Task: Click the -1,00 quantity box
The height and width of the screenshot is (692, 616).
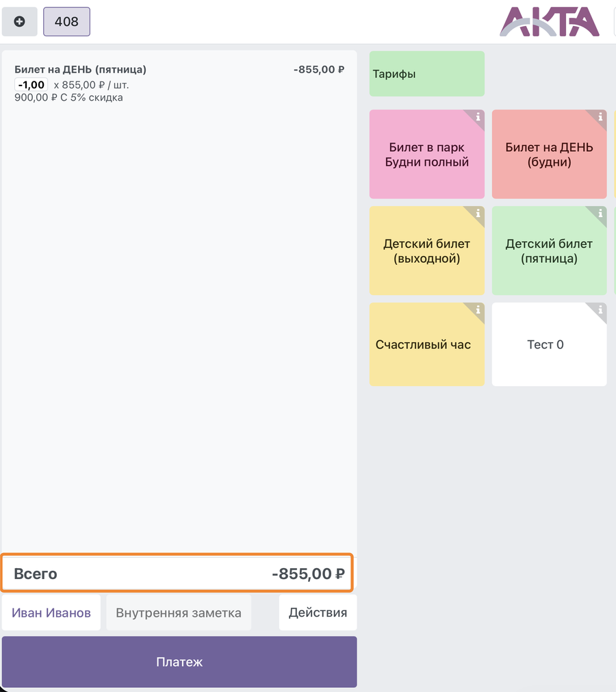Action: [x=31, y=85]
